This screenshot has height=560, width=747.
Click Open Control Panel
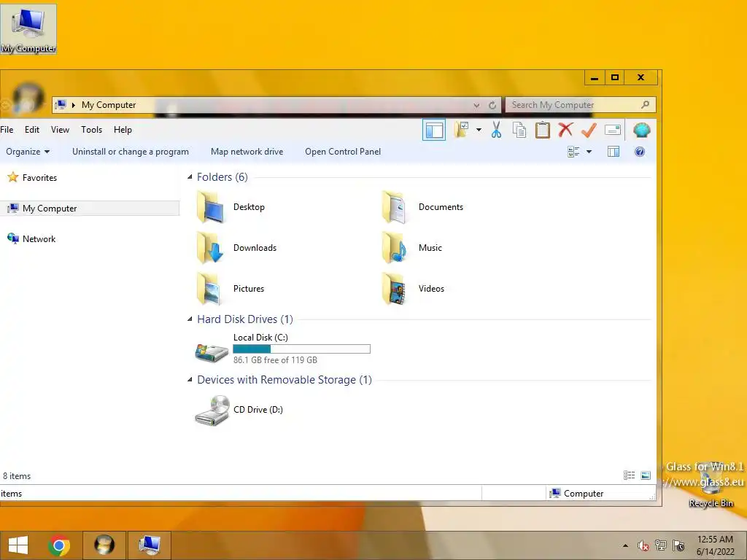343,152
